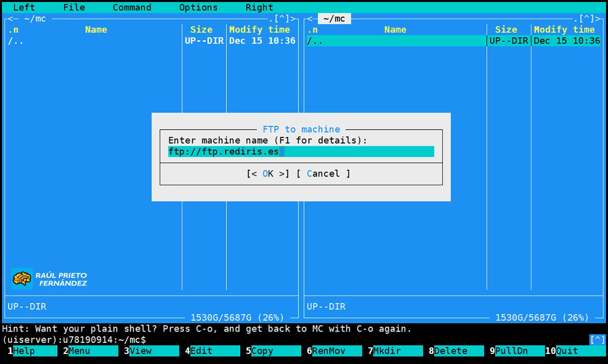This screenshot has height=364, width=608.
Task: Click the OK button in FTP dialog
Action: pos(268,174)
